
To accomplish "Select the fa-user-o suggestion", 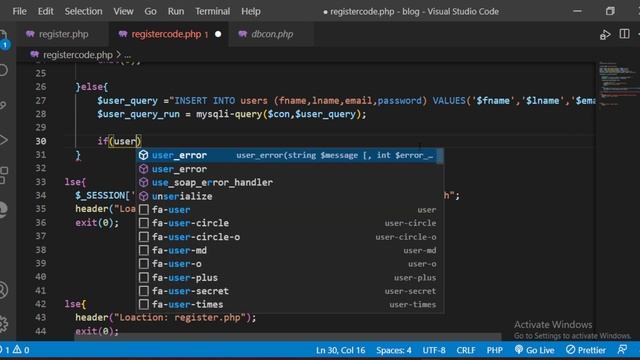I will point(289,264).
